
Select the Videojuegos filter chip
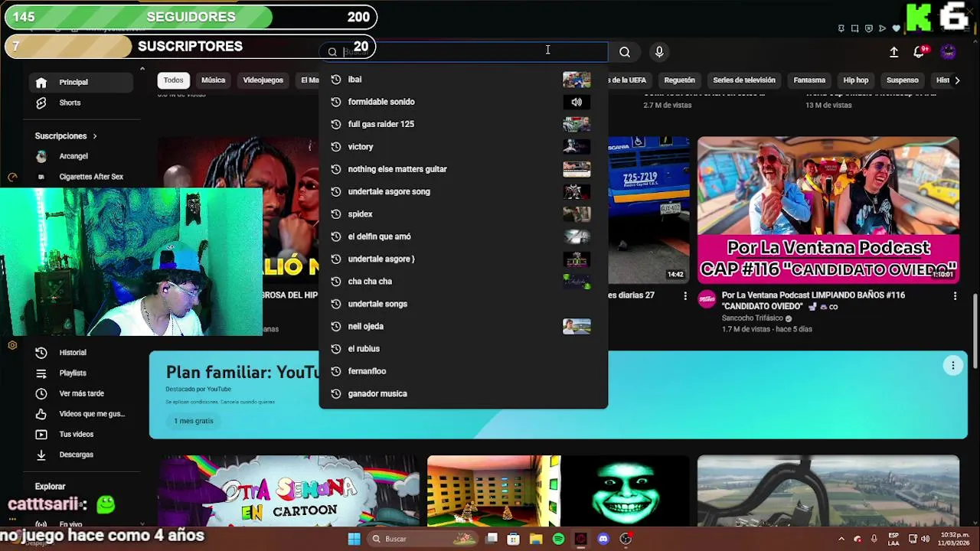[x=263, y=80]
